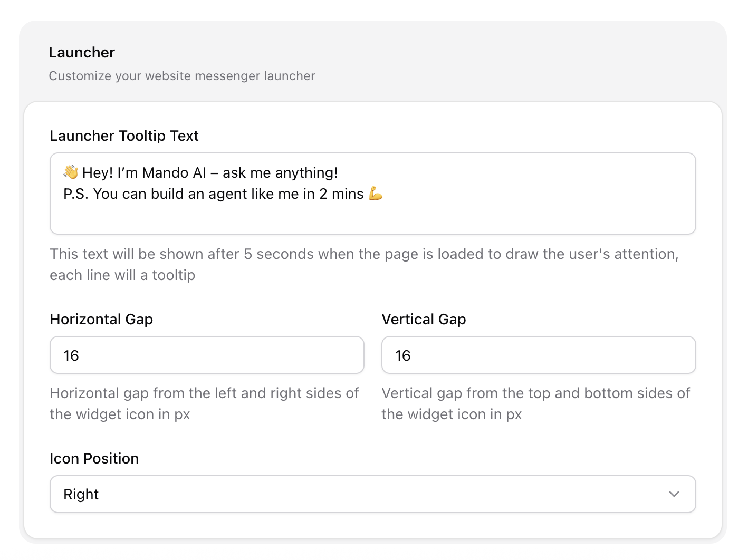
Task: Open the Icon Position dropdown showing Right
Action: pyautogui.click(x=372, y=494)
